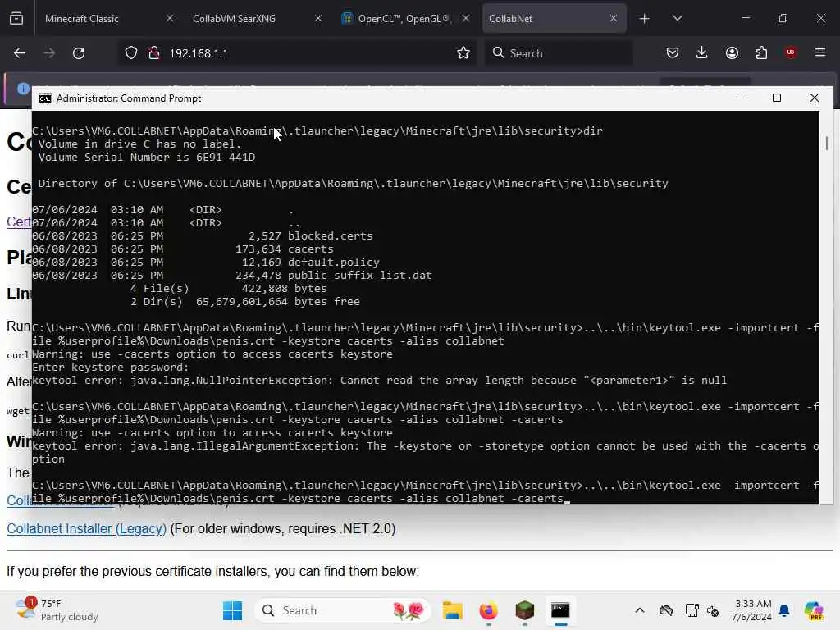Click the NullPointerException error line
Image resolution: width=840 pixels, height=630 pixels.
click(379, 381)
